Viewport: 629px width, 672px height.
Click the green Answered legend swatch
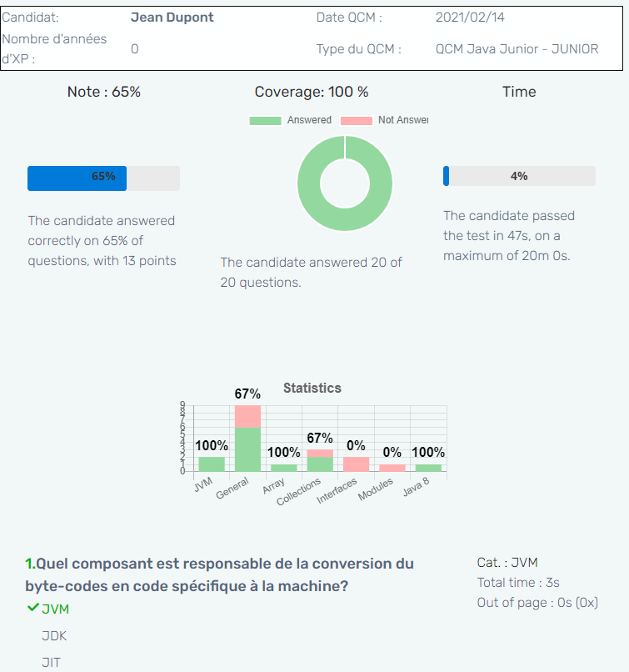265,121
